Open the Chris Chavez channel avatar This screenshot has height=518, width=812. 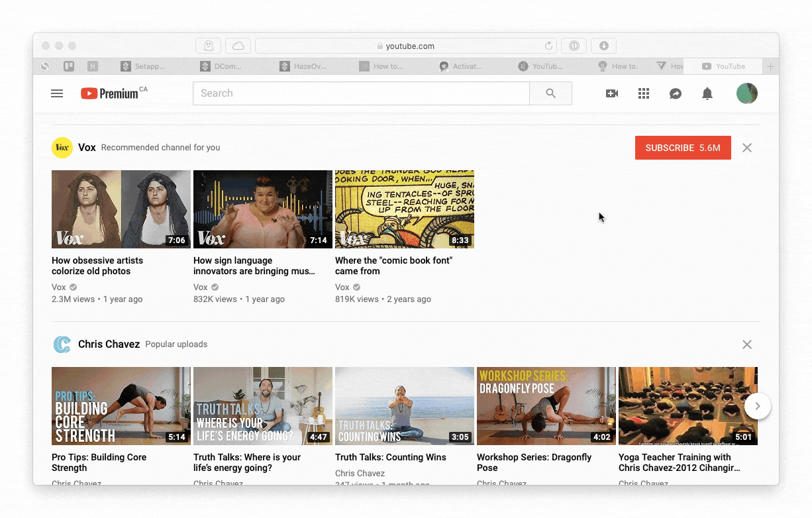coord(62,344)
